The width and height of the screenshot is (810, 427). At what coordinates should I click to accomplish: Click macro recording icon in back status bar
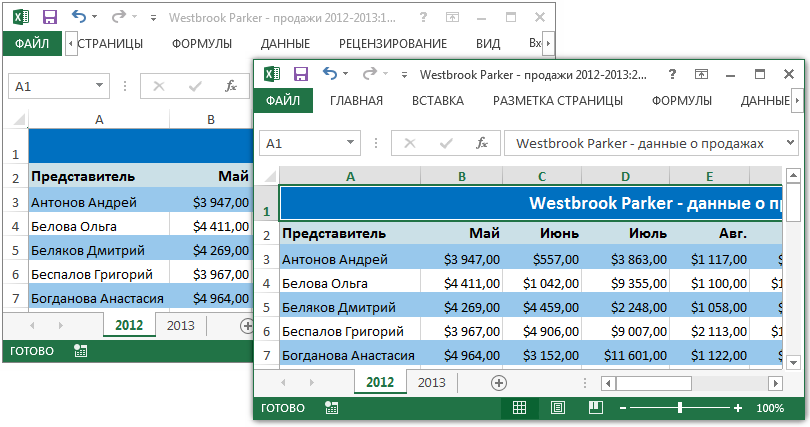[x=81, y=351]
